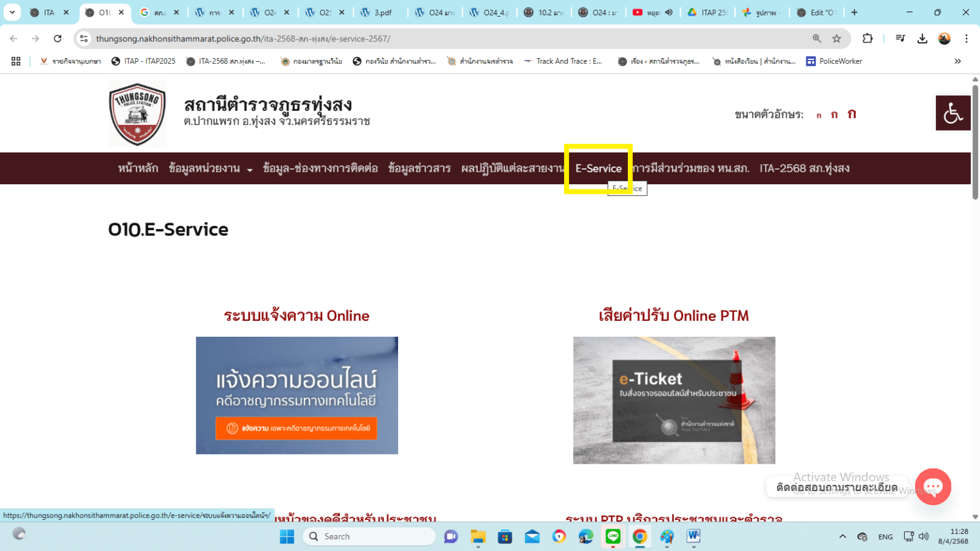
Task: Show hidden taskbar icons with the chevron
Action: click(x=842, y=536)
